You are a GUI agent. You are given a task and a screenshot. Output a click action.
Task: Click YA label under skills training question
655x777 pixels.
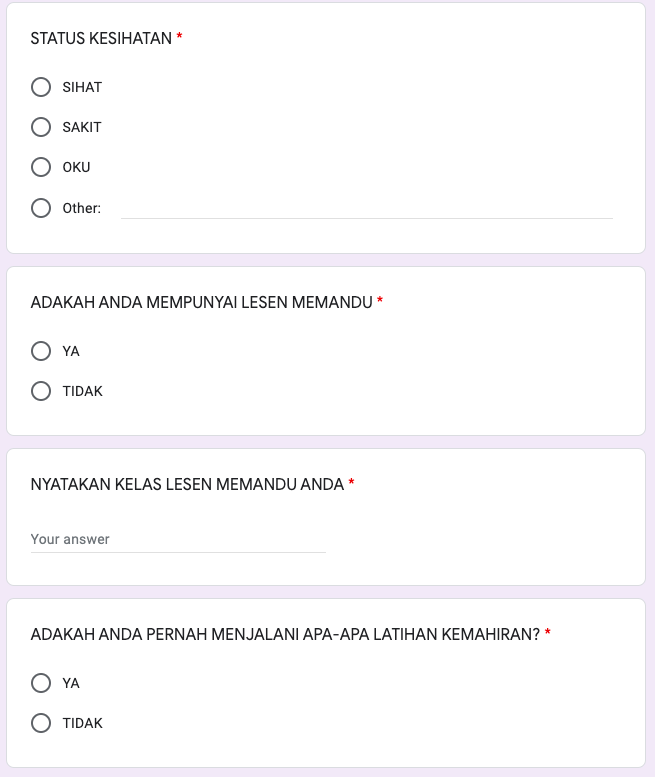coord(71,683)
